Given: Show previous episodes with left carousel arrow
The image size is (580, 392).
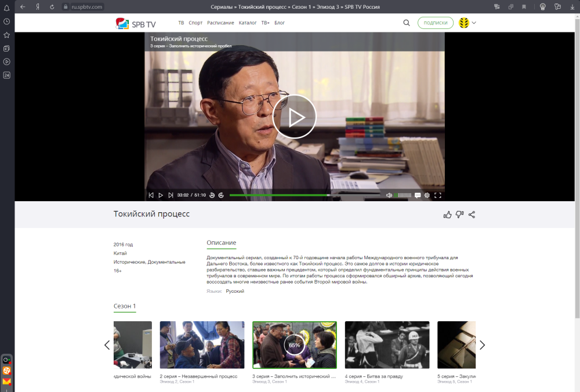Looking at the screenshot, I should 107,345.
